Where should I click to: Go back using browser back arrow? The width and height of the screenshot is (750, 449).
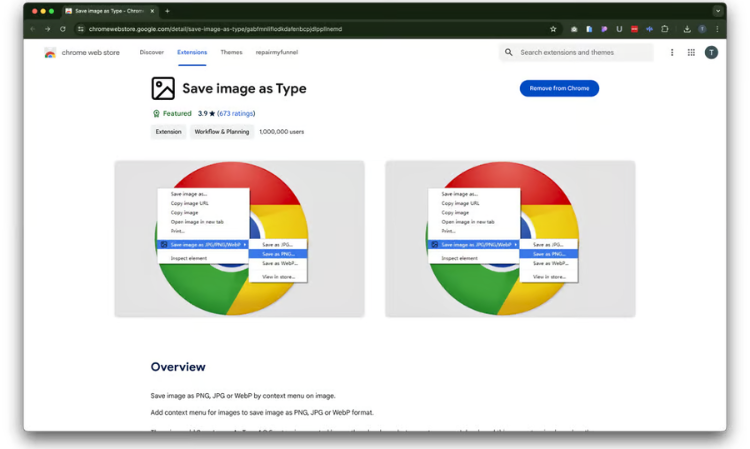coord(33,29)
